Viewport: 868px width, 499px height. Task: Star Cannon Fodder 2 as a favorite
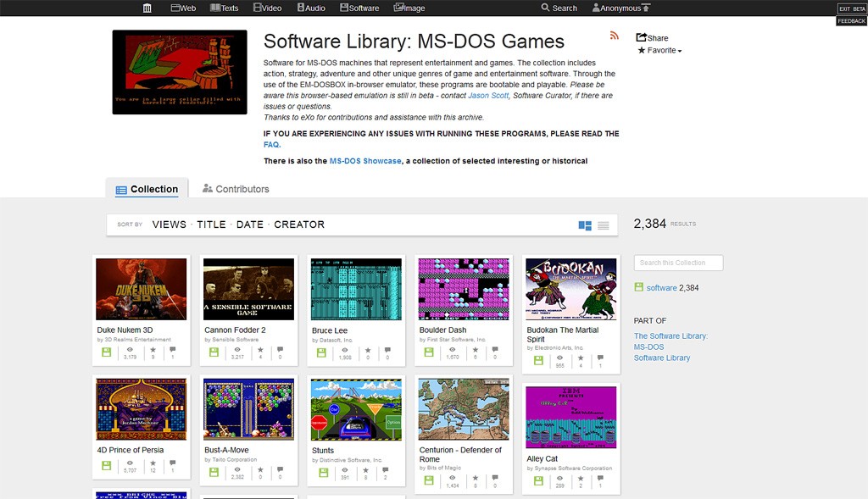[x=261, y=351]
